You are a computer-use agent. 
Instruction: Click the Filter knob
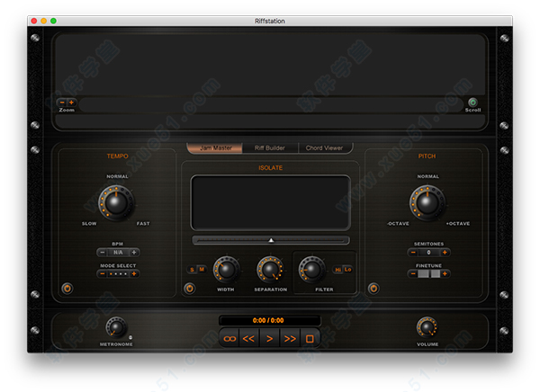[x=312, y=270]
